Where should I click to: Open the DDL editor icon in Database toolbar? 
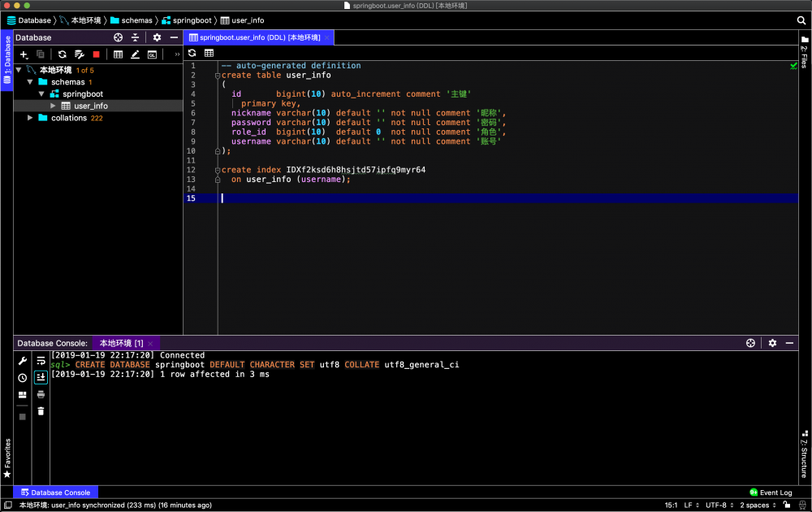[152, 54]
